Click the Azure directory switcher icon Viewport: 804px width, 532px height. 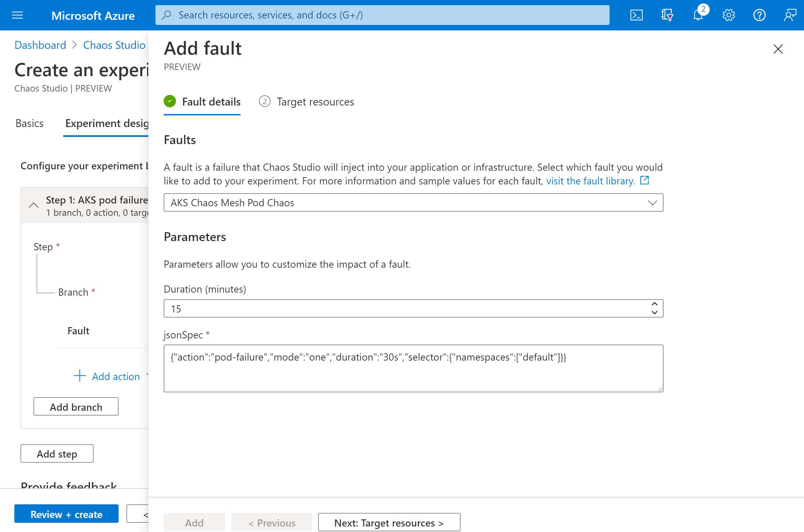pos(667,15)
